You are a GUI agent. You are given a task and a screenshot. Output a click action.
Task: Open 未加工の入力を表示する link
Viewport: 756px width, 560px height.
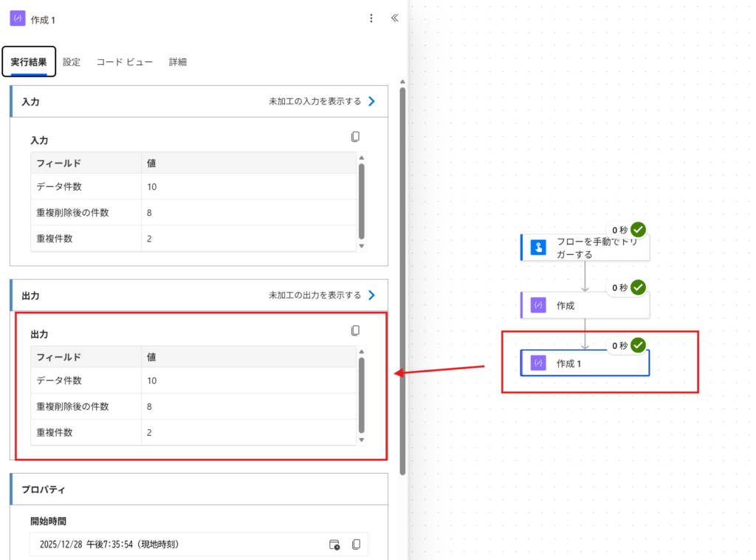click(315, 101)
